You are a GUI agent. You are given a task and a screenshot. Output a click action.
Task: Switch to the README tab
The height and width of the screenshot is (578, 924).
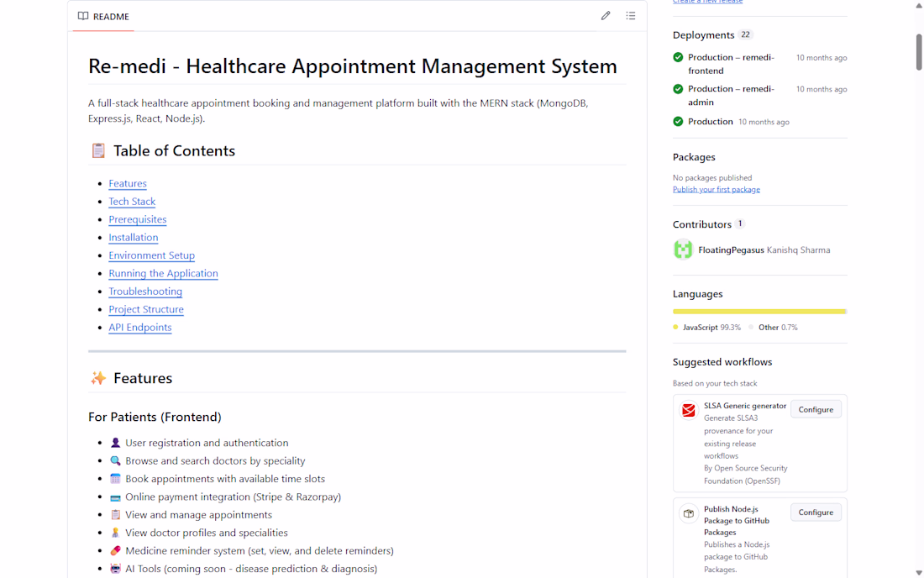coord(103,17)
